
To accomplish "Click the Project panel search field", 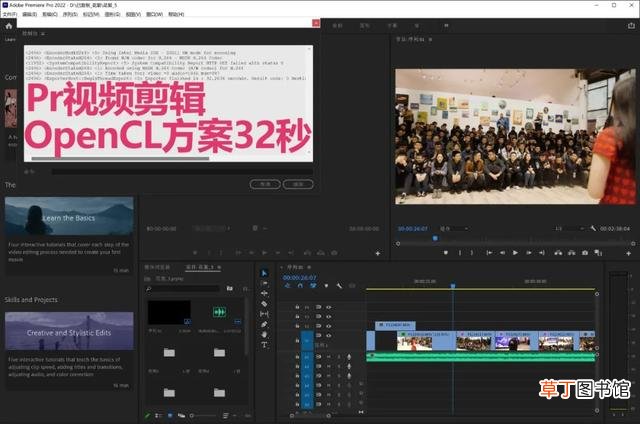I will 182,289.
